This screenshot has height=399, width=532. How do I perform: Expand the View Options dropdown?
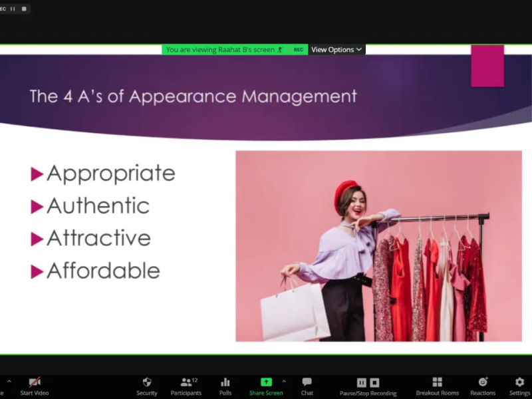point(336,50)
